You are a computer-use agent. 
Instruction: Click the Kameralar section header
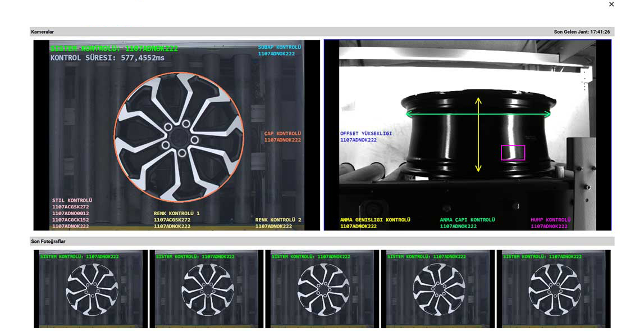pyautogui.click(x=43, y=32)
